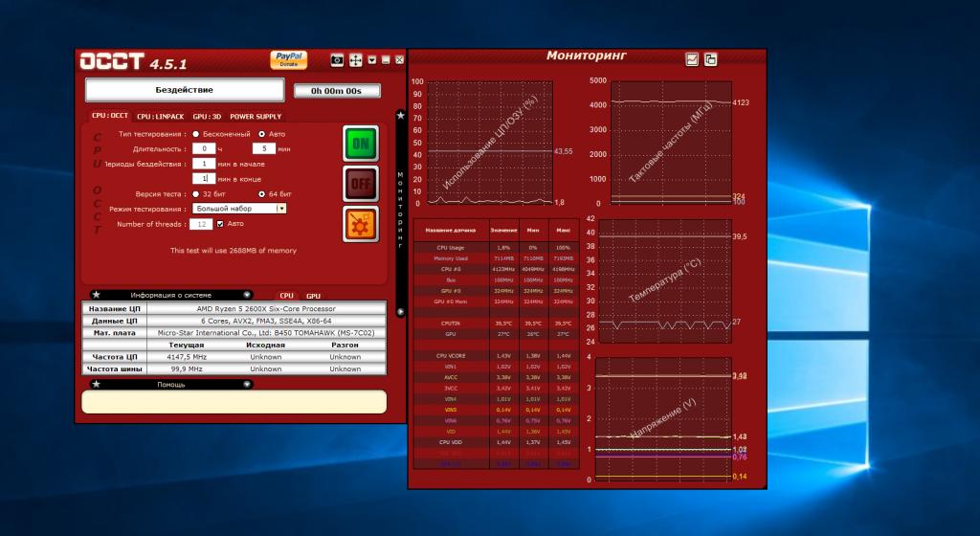Click the Тактовые частоты frequency graph
Viewport: 980px width, 536px height.
click(x=671, y=142)
